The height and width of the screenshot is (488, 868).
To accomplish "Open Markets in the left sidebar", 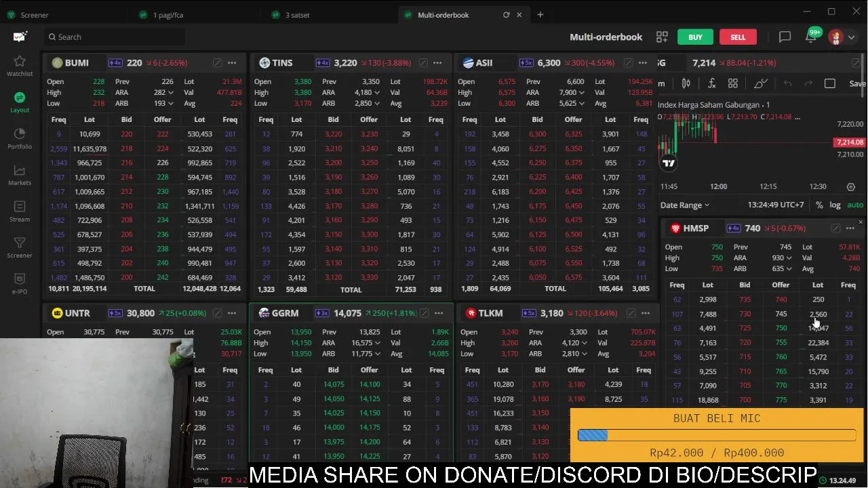I will tap(20, 176).
